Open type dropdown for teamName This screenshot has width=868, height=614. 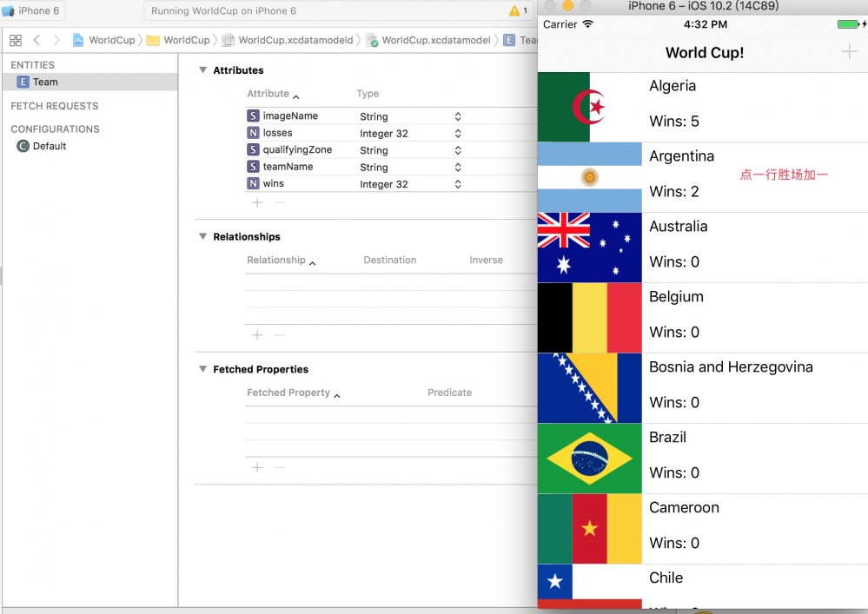pyautogui.click(x=458, y=167)
